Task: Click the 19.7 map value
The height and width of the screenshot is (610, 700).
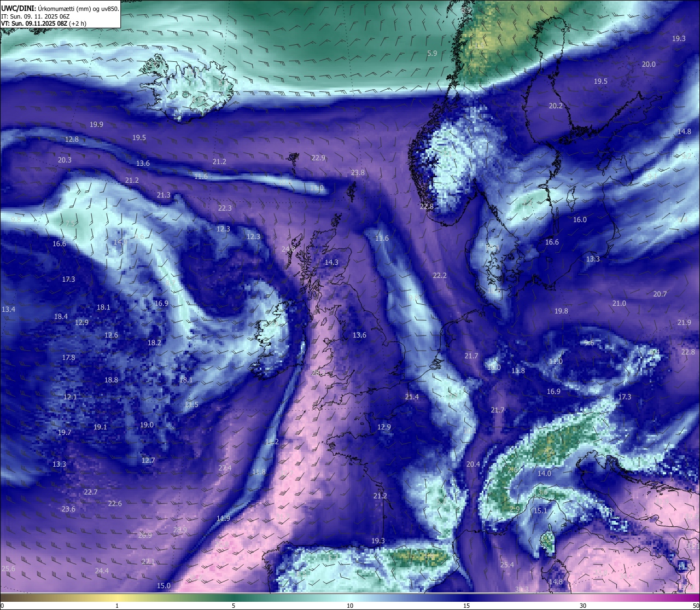Action: pos(64,432)
